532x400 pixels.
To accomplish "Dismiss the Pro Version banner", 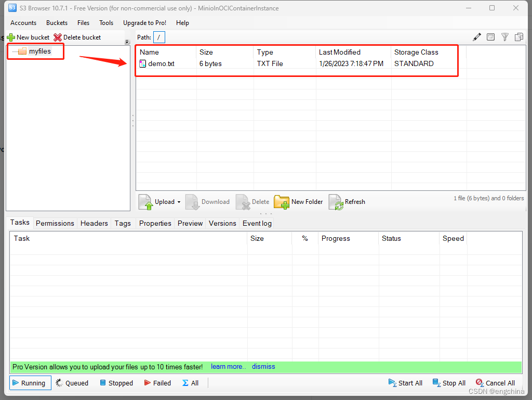I will click(x=263, y=366).
